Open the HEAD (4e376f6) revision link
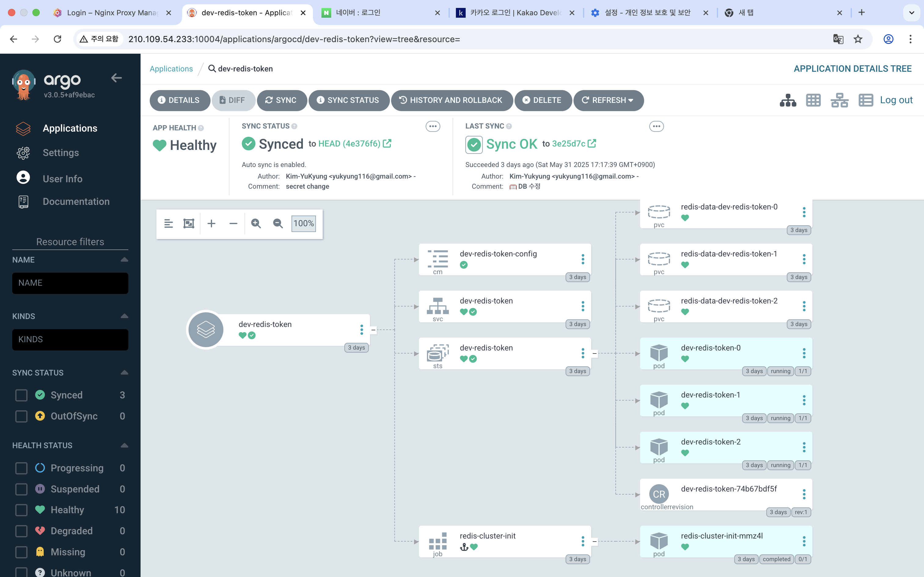This screenshot has width=924, height=577. (x=349, y=144)
